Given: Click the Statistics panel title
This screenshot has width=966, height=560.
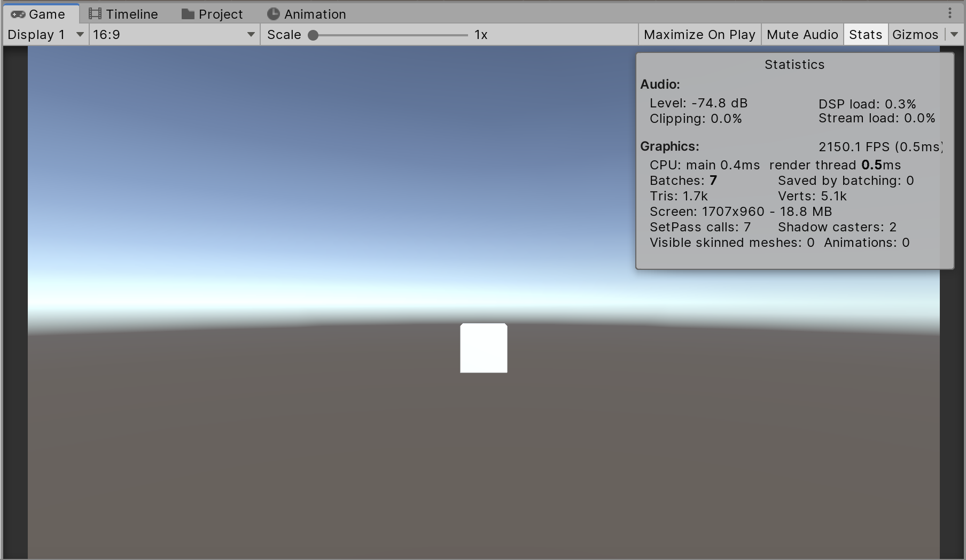Looking at the screenshot, I should 794,65.
